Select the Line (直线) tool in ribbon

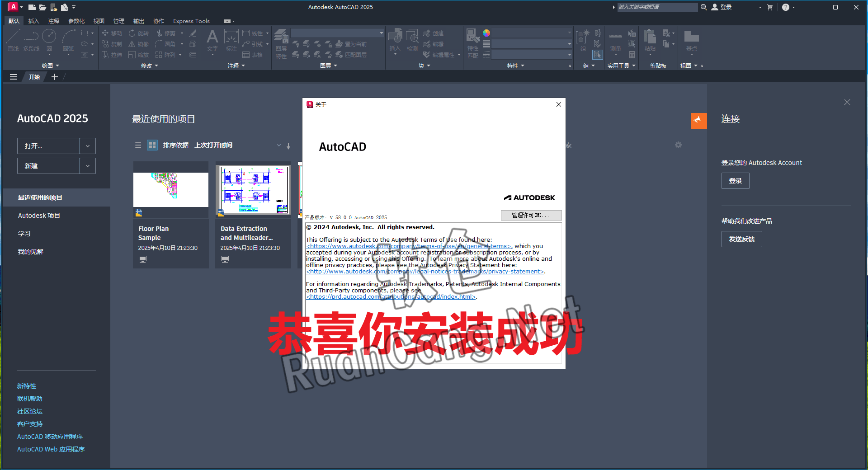pyautogui.click(x=13, y=40)
